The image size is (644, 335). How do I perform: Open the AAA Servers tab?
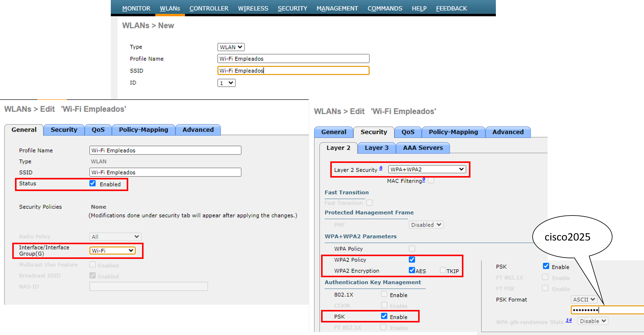[x=423, y=148]
